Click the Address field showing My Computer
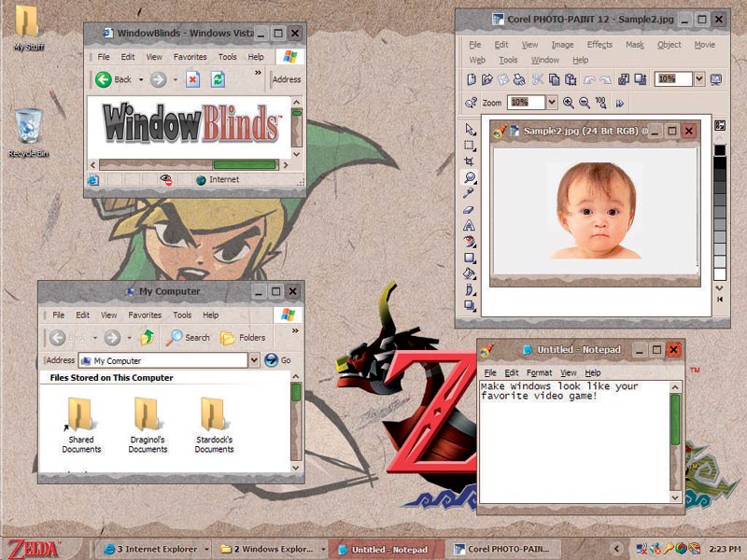 [x=162, y=360]
